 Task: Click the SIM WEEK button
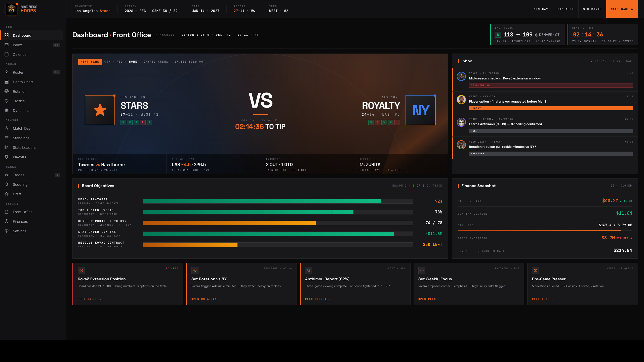566,9
